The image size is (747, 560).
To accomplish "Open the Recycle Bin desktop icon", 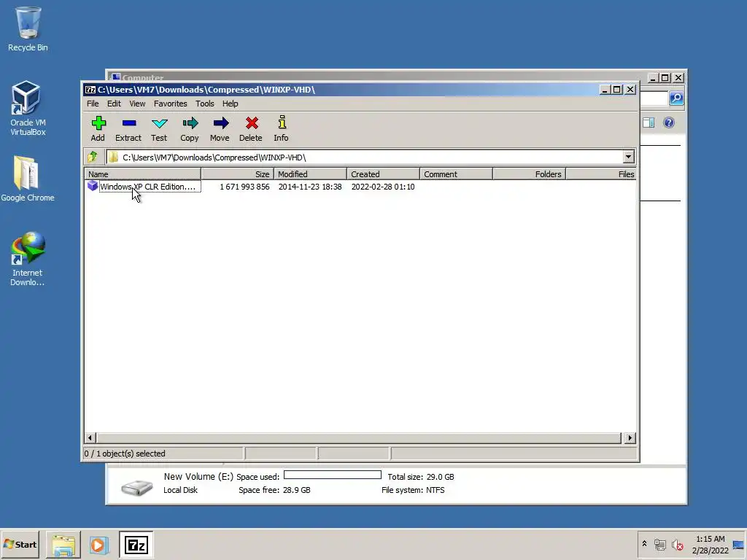I will coord(28,28).
